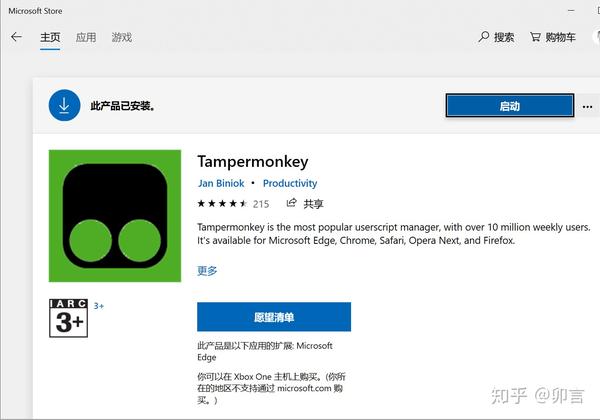Switch to the 游戏 tab
This screenshot has height=420, width=600.
[x=122, y=37]
